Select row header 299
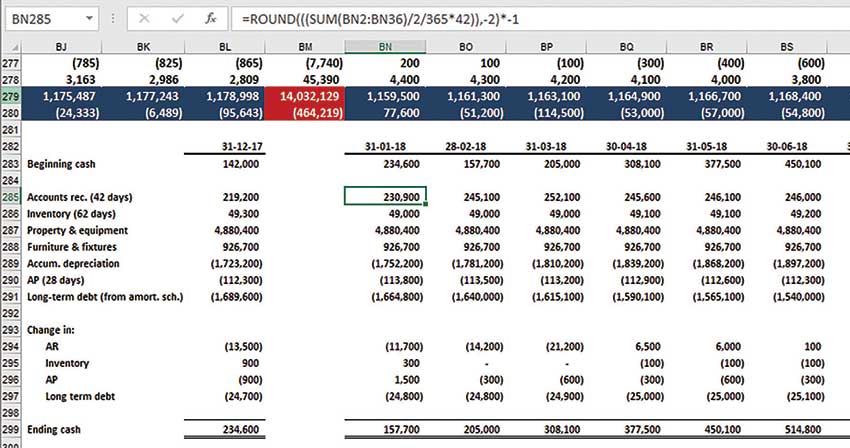Viewport: 850px width, 448px height. pyautogui.click(x=11, y=429)
